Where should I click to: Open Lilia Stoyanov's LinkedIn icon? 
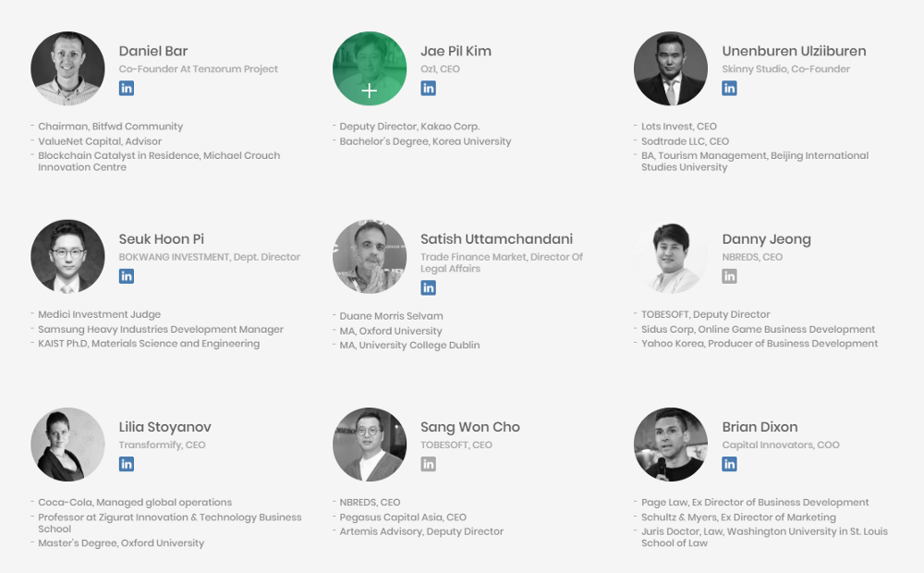(x=126, y=464)
